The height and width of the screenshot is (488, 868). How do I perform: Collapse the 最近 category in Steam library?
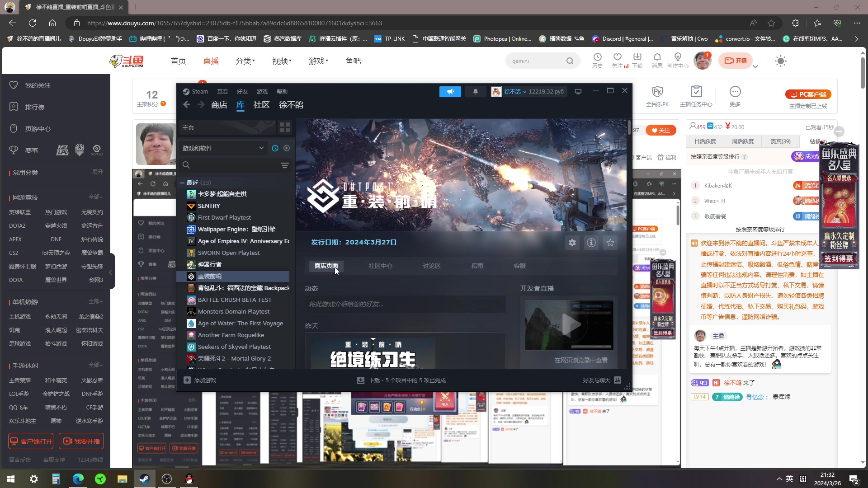click(182, 183)
